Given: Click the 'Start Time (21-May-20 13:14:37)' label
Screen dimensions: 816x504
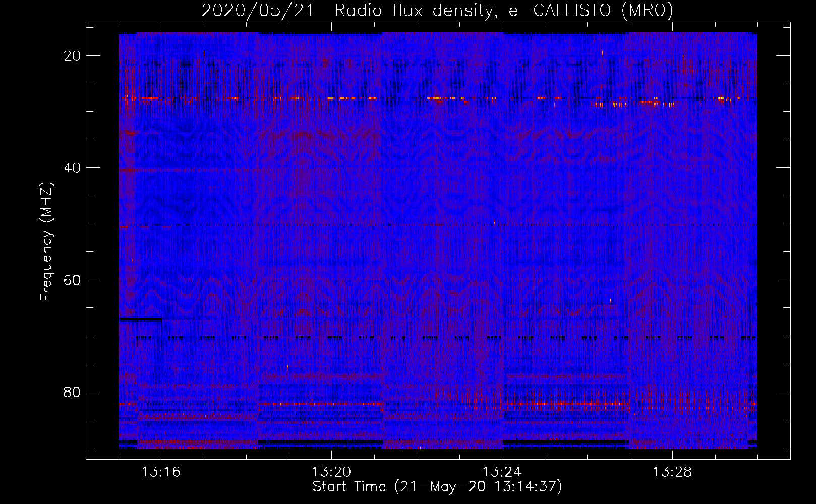Looking at the screenshot, I should point(437,487).
